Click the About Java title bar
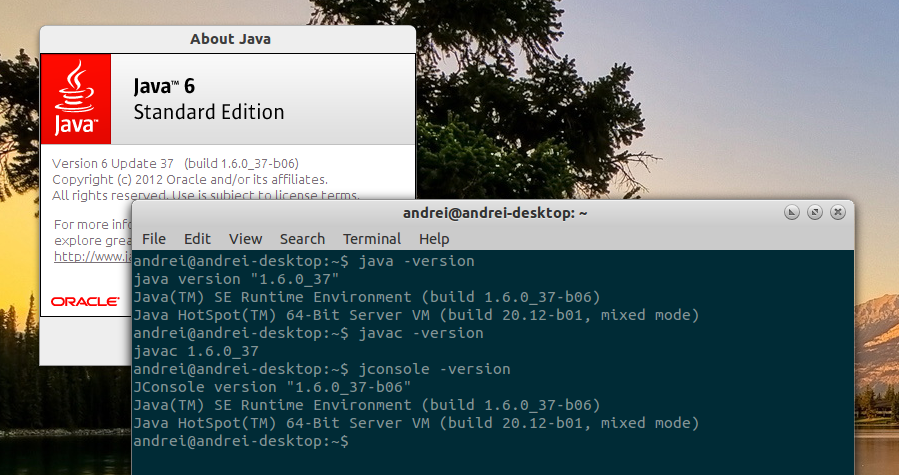The image size is (899, 475). coord(228,39)
